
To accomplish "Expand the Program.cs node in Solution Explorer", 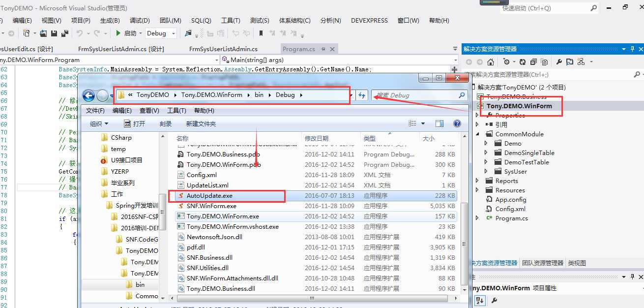I will click(x=477, y=218).
